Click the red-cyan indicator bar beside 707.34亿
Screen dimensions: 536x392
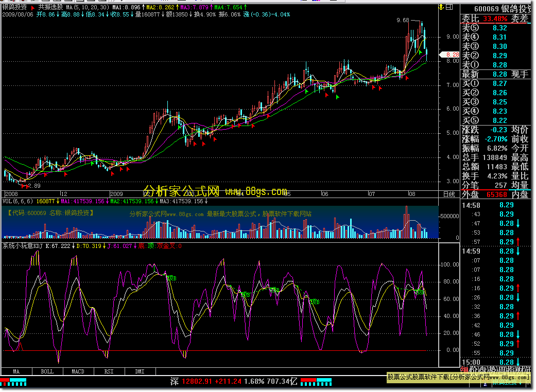pos(314,382)
